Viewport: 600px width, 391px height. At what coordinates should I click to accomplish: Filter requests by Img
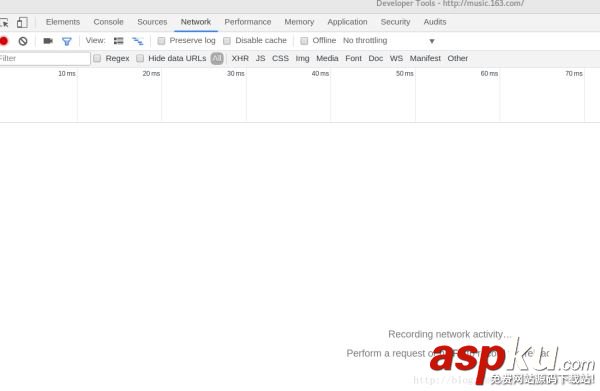pos(302,59)
